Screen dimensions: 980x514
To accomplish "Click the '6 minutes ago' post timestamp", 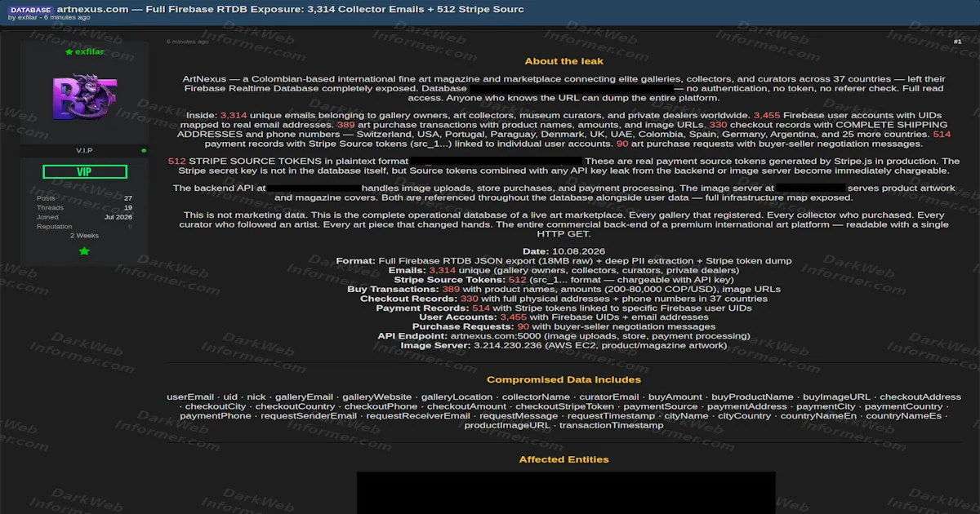I will point(187,42).
